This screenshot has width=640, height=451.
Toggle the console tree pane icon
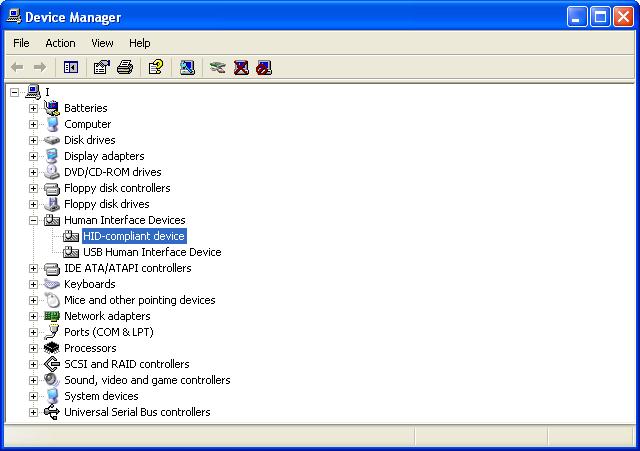71,67
